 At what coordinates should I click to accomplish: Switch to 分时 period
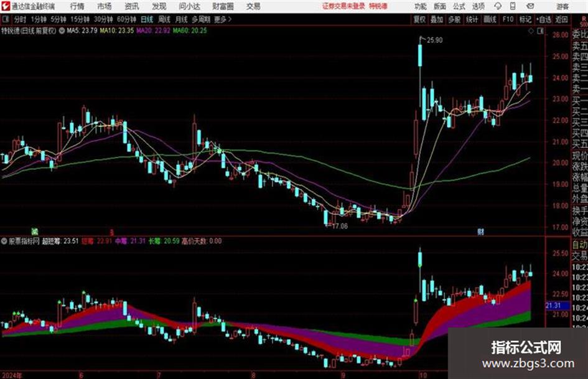[20, 19]
